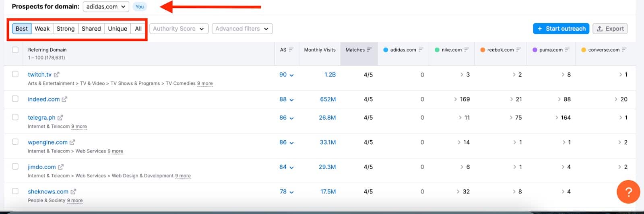Open telegra.ph puma.com backlinks 164

(563, 118)
